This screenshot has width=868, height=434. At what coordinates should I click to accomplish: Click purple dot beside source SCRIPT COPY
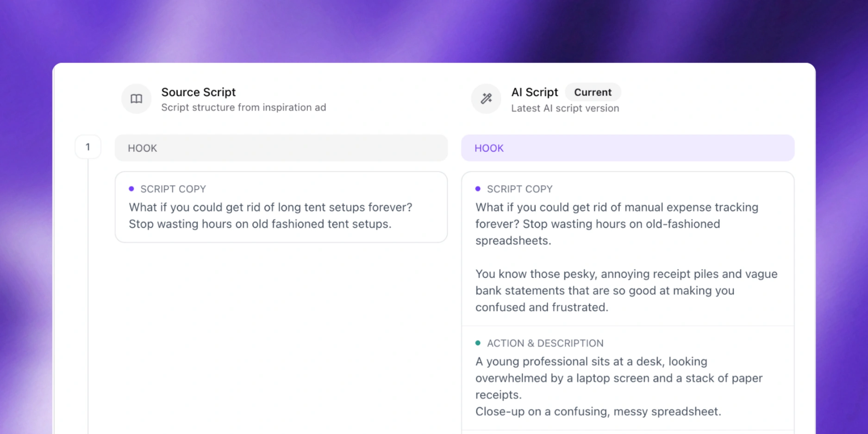pos(131,189)
